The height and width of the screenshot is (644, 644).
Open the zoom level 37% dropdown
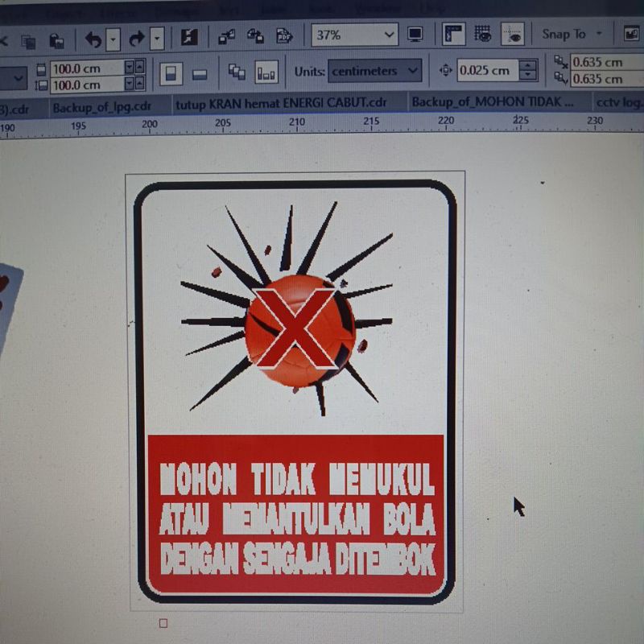point(390,35)
